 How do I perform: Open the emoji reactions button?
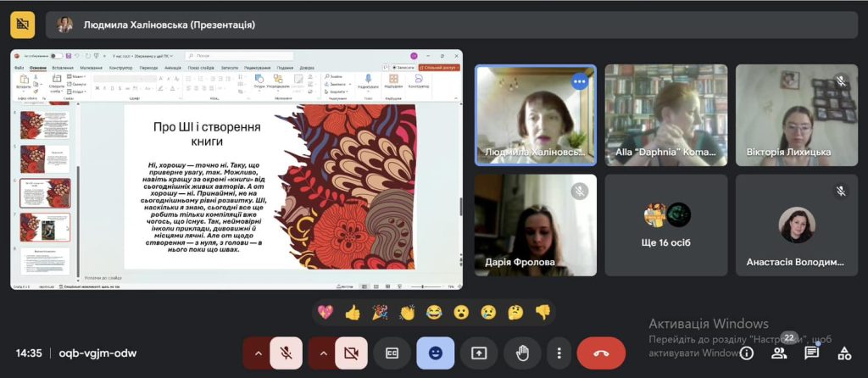(x=435, y=353)
